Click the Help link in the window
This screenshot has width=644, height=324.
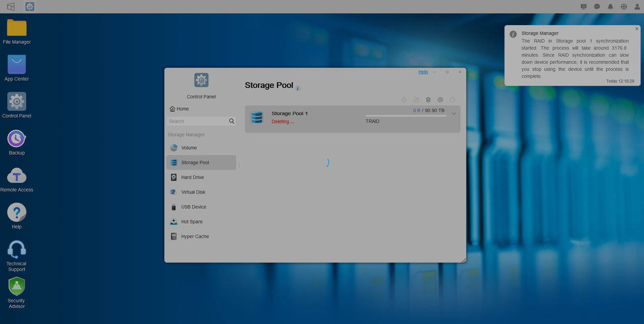tap(423, 72)
